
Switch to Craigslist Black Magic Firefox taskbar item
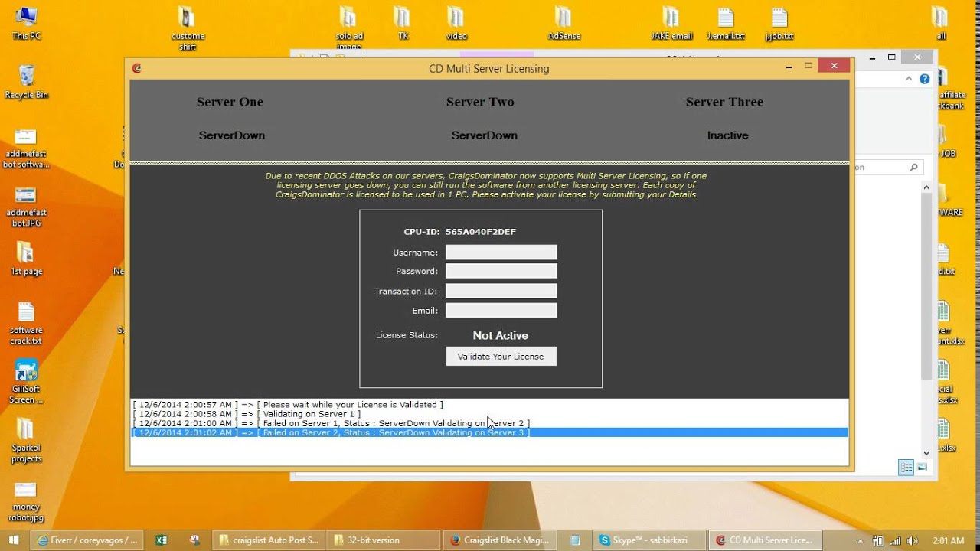tap(500, 540)
